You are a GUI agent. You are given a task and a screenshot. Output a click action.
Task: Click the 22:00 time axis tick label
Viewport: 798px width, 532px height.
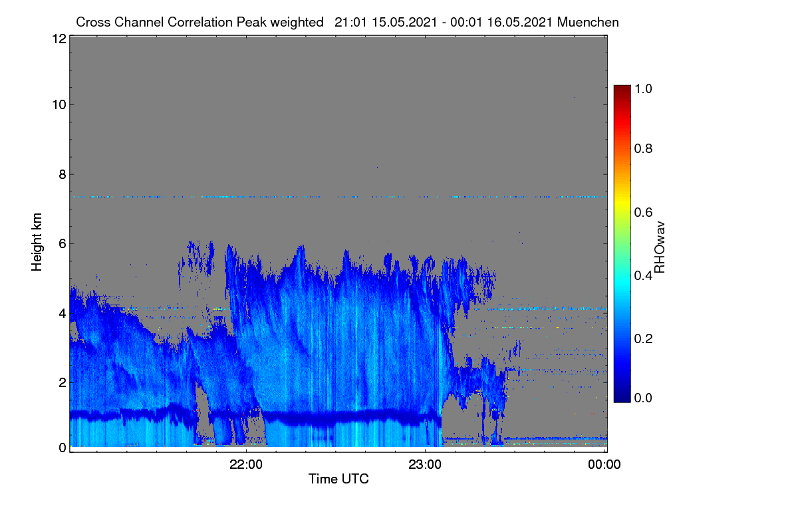[246, 465]
